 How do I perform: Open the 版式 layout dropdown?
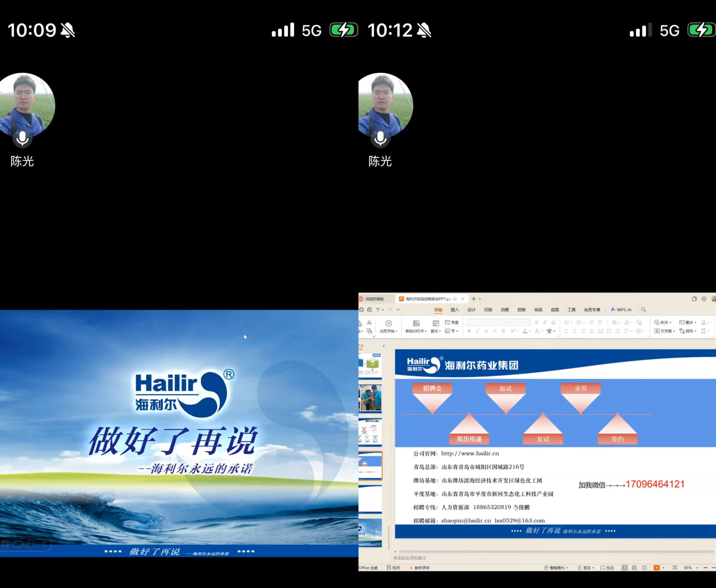point(436,331)
